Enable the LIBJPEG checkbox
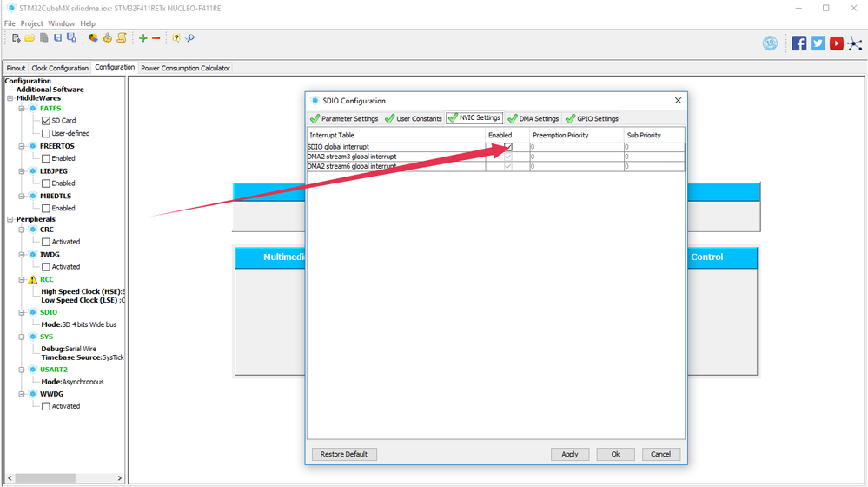Screen dimensions: 868x487 (46, 183)
